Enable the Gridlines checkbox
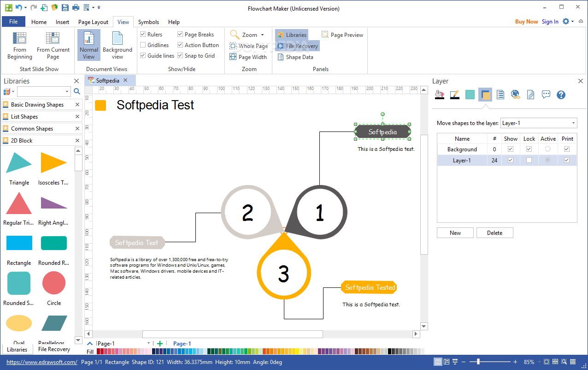This screenshot has width=588, height=370. 143,45
